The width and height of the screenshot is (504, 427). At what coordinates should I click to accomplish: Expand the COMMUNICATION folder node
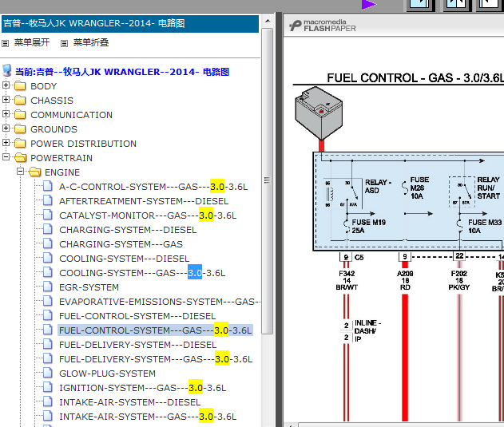(6, 114)
